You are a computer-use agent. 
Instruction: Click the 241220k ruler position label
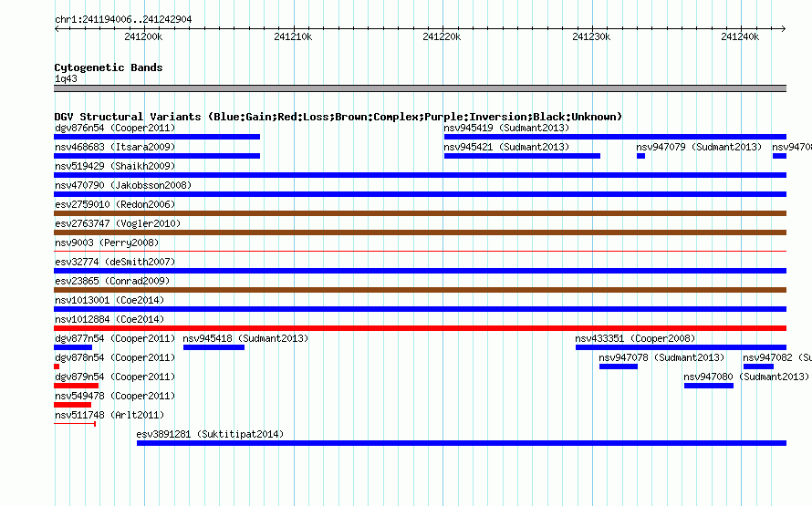coord(442,36)
